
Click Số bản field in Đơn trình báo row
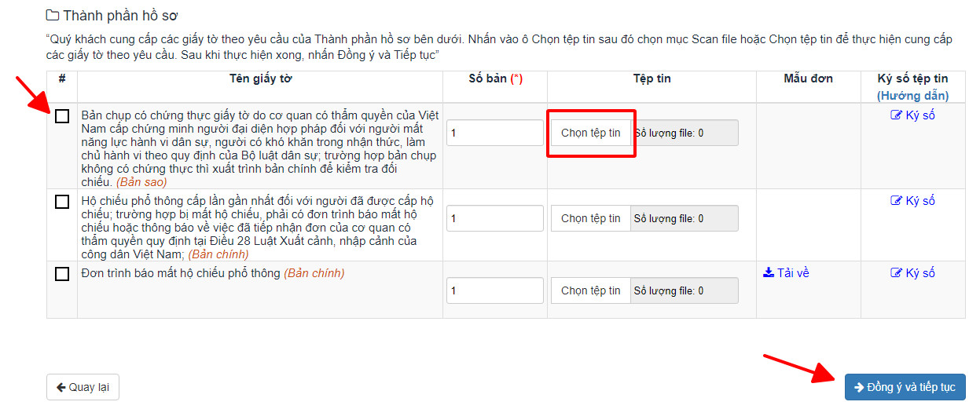pos(495,290)
